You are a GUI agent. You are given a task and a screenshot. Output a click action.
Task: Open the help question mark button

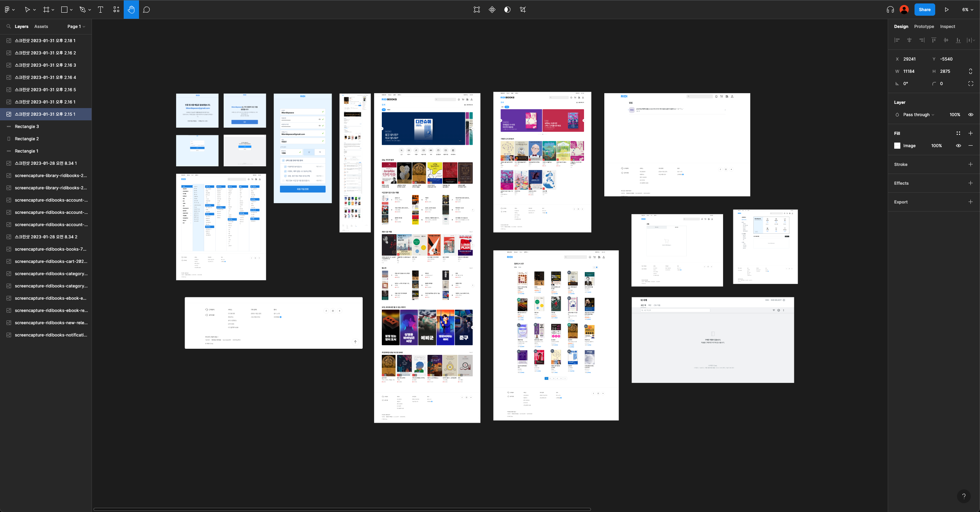964,496
